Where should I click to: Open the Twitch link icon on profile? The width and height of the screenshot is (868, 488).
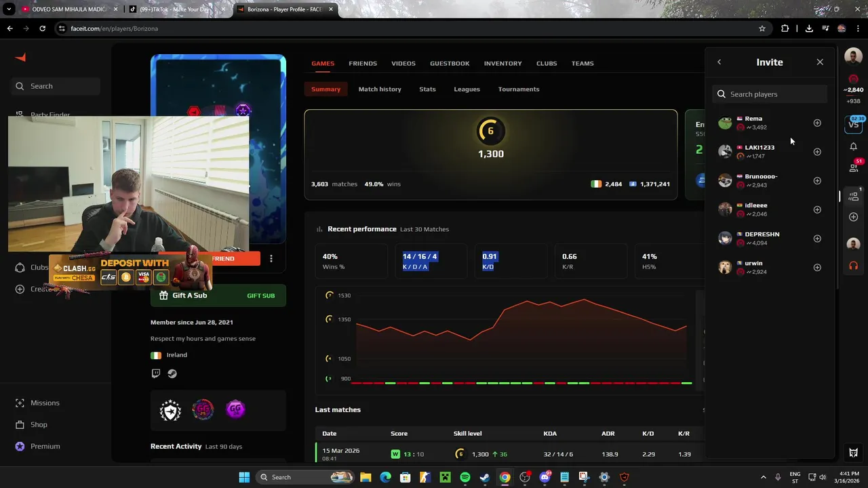156,373
